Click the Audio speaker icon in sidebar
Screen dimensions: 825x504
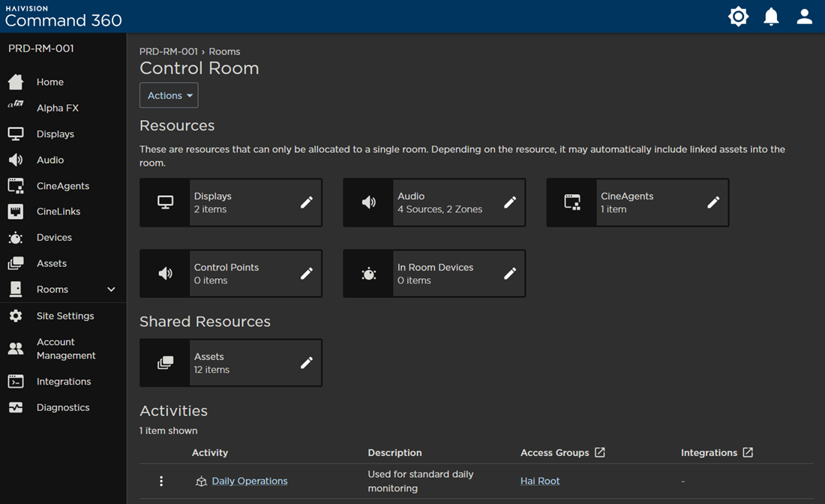[x=16, y=160]
